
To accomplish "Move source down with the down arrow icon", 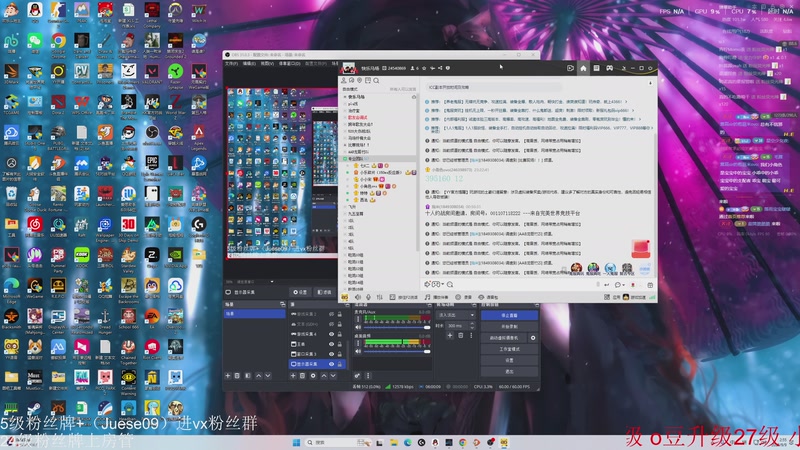I will coord(333,376).
